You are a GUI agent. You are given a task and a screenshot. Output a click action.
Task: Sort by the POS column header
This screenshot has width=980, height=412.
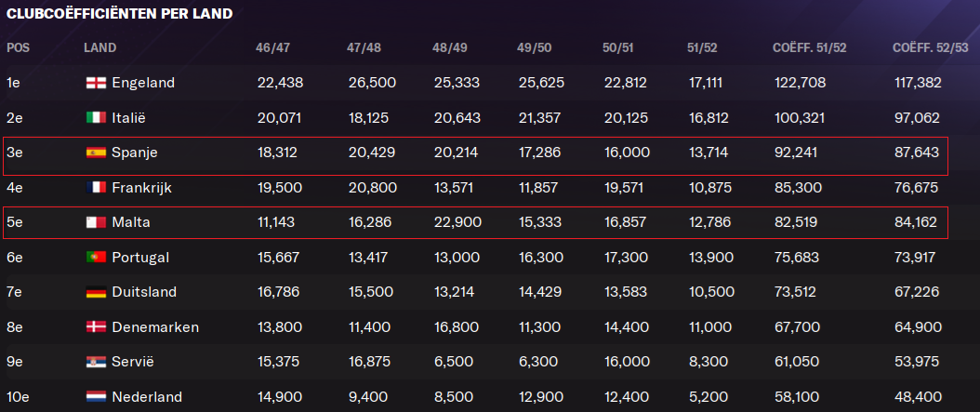coord(18,48)
